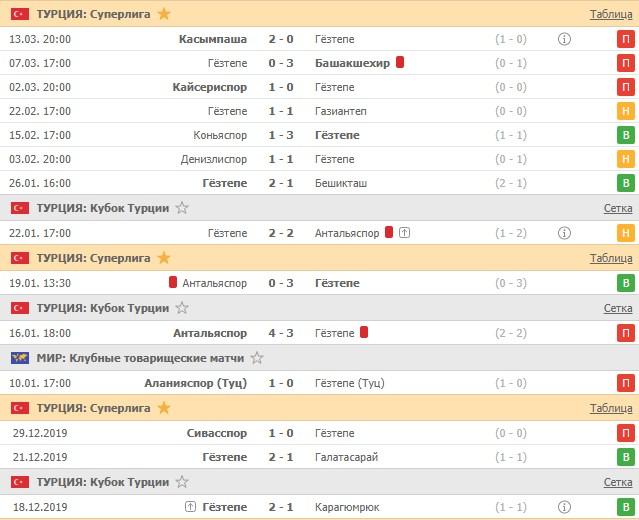This screenshot has width=639, height=520.
Task: Click the red card icon beside Башакшехир
Action: click(400, 62)
